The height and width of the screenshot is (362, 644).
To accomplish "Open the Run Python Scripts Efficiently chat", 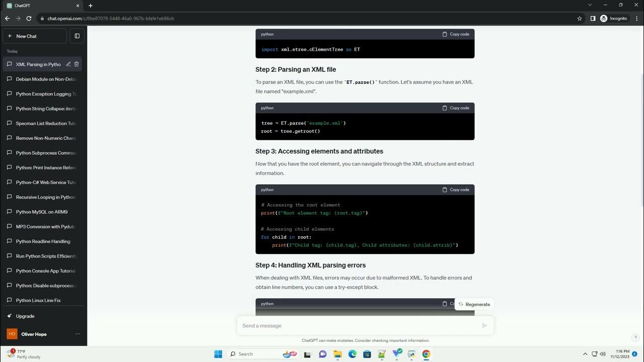I will coord(42,256).
